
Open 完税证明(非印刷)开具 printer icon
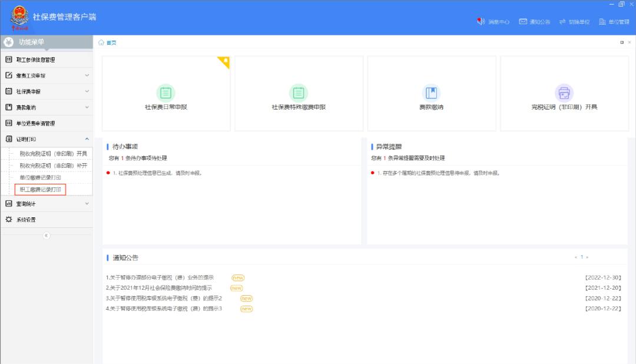(564, 93)
